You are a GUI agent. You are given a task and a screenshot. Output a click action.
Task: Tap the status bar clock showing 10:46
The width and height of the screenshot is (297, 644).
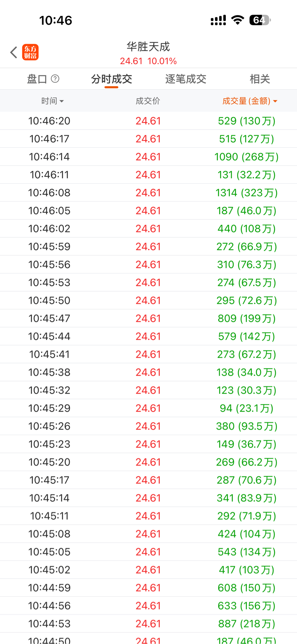(56, 20)
